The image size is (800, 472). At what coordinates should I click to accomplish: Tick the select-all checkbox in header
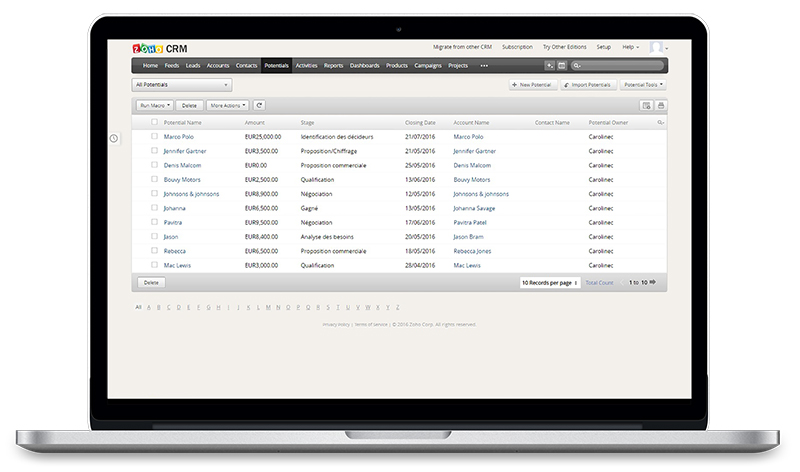[154, 122]
